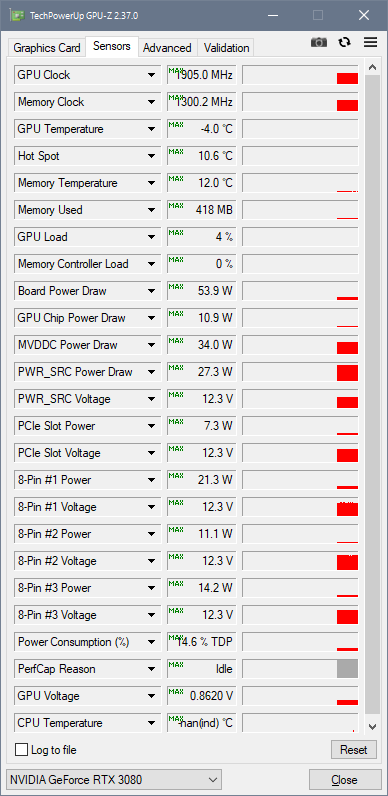The width and height of the screenshot is (388, 796).
Task: Click the sensor list scroll up arrow
Action: [372, 67]
